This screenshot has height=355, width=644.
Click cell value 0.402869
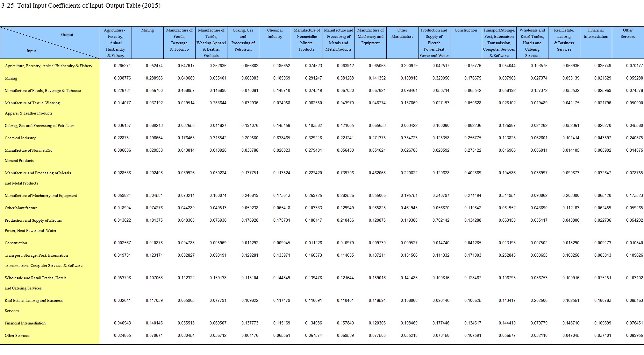(x=473, y=173)
